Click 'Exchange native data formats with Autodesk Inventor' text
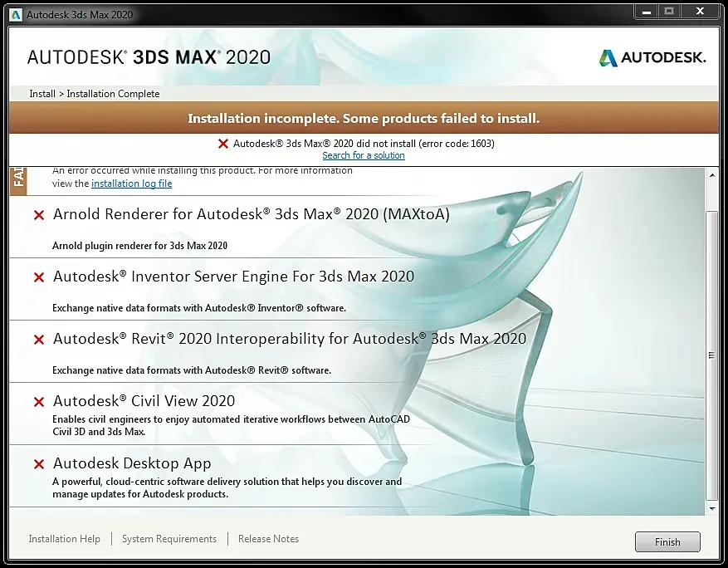Viewport: 728px width, 568px height. [199, 308]
